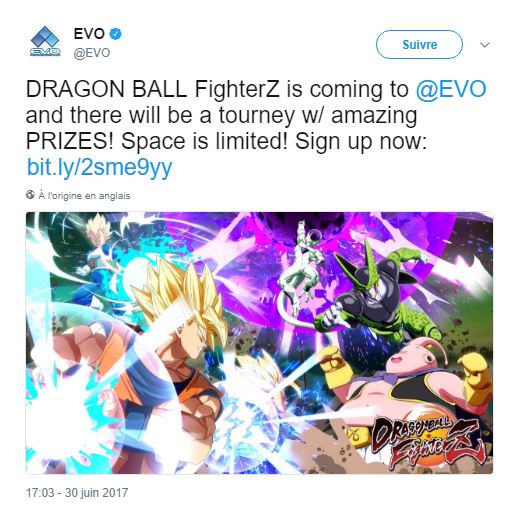Open the @EVO mention link in tweet

pos(451,89)
